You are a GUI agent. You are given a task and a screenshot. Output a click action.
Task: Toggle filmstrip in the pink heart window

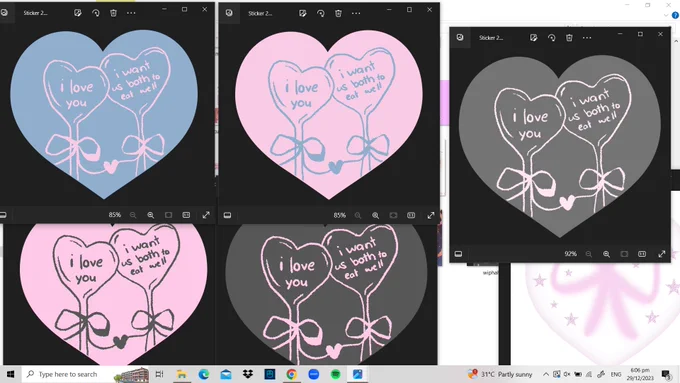[227, 215]
